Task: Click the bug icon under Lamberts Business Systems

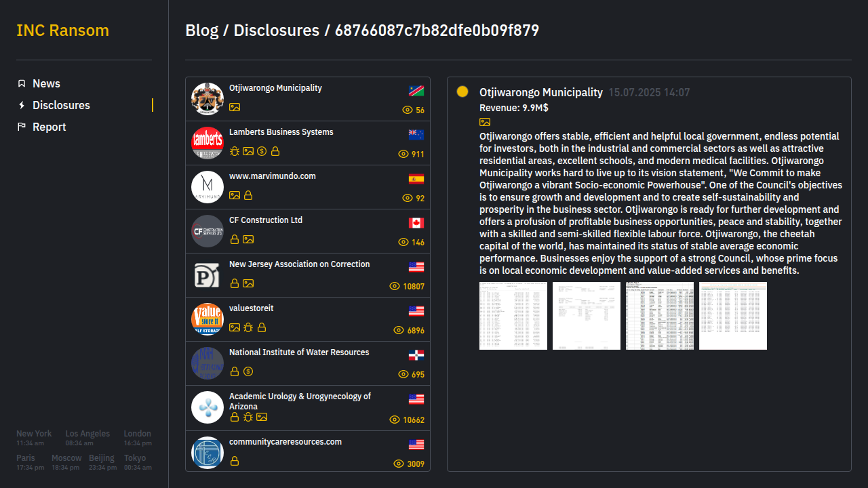Action: (x=235, y=151)
